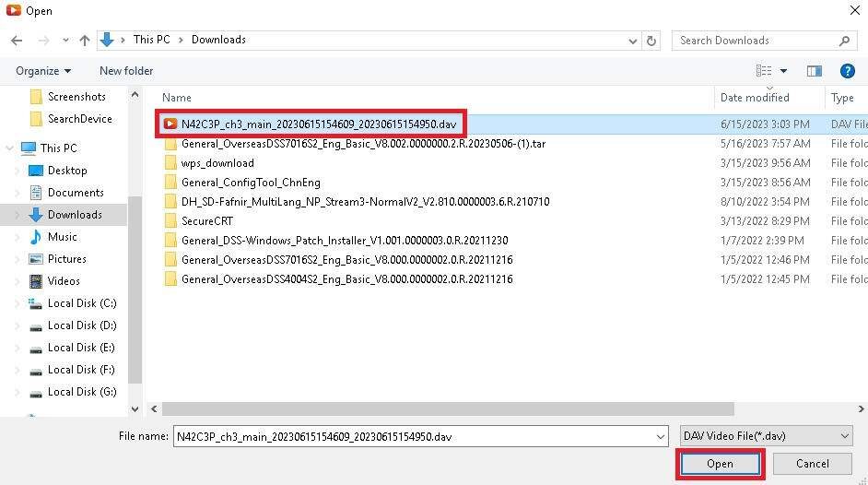Click the Back navigation arrow

pos(17,41)
